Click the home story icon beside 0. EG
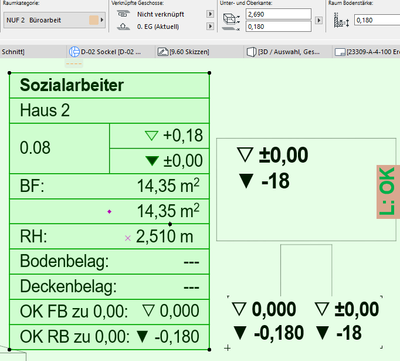Viewport: 400px width, 361px height. 123,26
